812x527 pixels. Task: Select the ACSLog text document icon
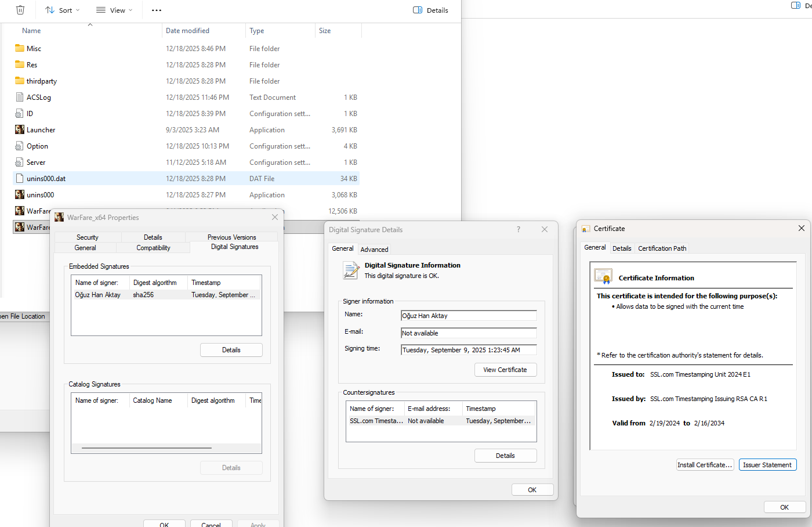pos(20,97)
